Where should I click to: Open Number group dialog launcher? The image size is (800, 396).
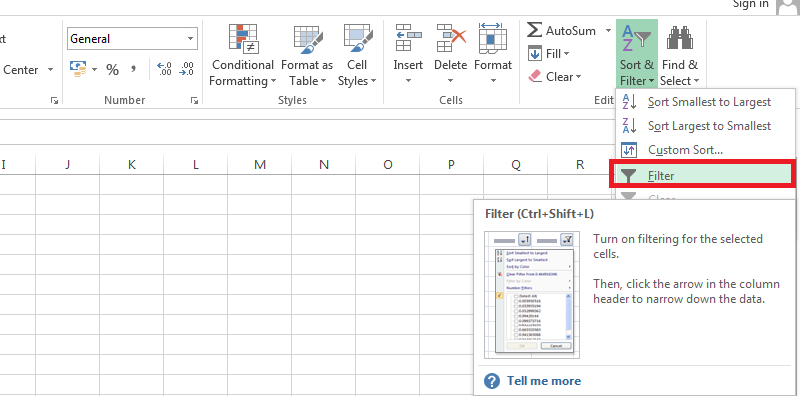pos(194,101)
